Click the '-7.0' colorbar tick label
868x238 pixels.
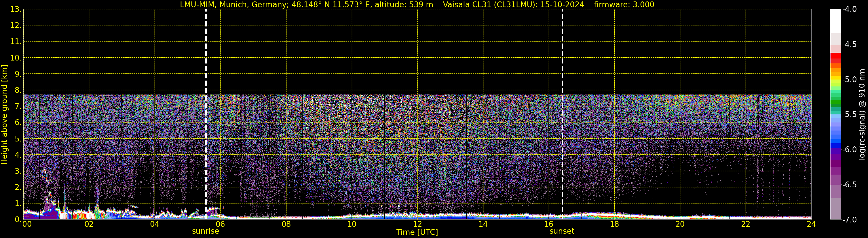[x=850, y=220]
